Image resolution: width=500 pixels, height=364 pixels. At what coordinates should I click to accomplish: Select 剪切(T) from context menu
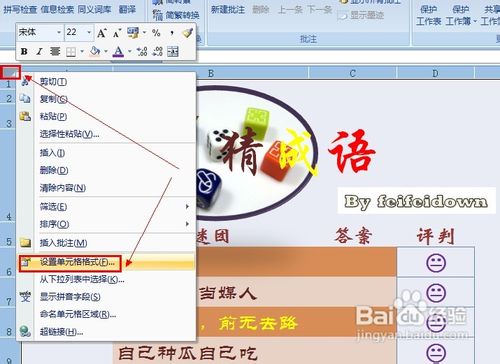106,81
